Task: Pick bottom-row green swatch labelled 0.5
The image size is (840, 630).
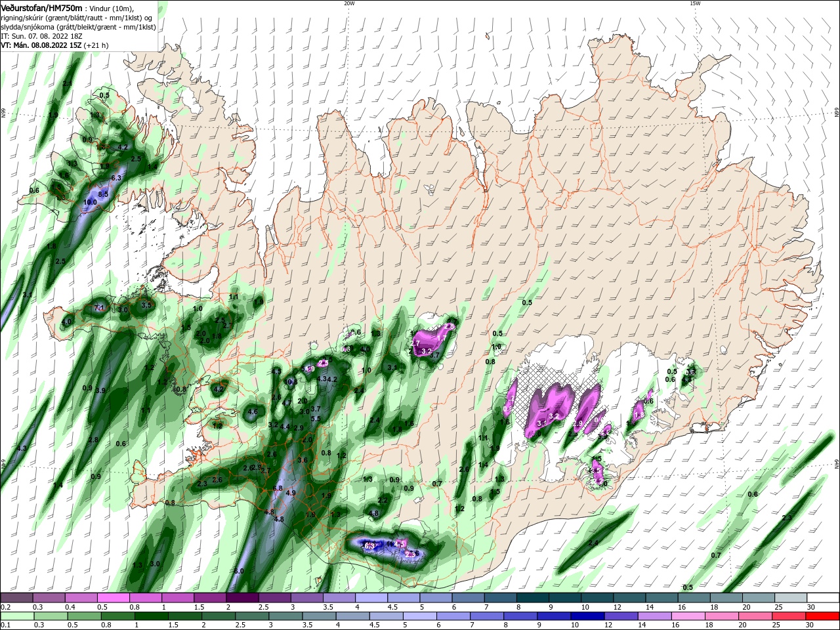Action: click(x=84, y=616)
